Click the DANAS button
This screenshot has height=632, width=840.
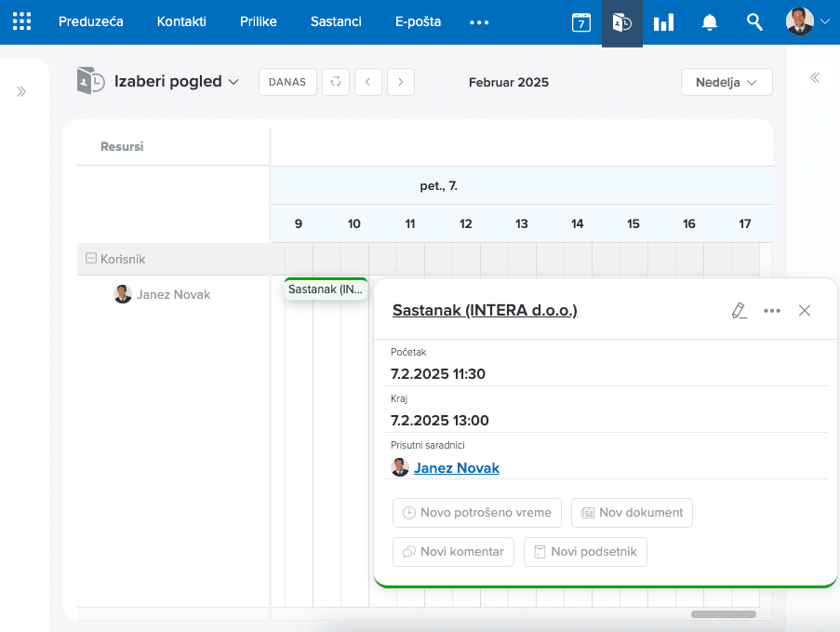click(287, 82)
